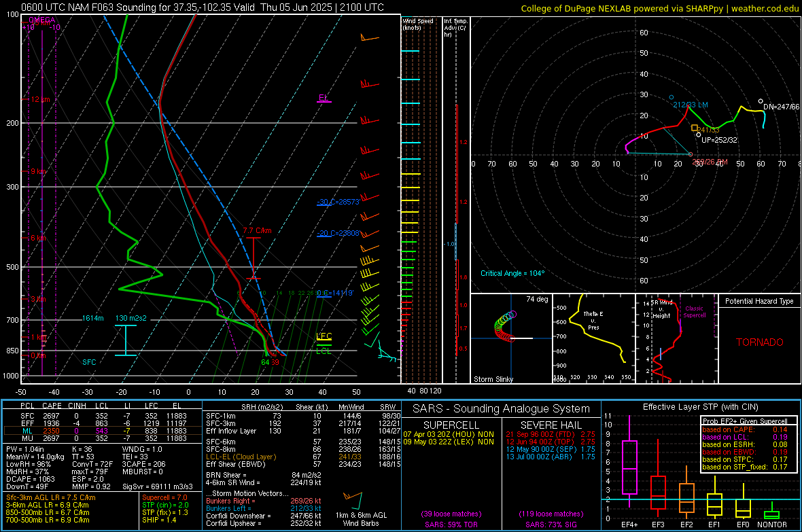802x532 pixels.
Task: Click the based on CAPE: 0.14 line
Action: pos(745,429)
